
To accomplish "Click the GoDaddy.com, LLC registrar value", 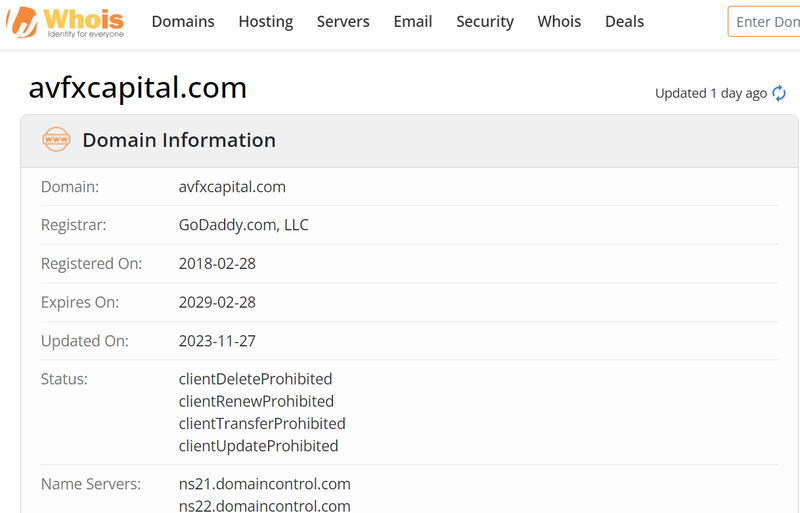I will pos(244,225).
